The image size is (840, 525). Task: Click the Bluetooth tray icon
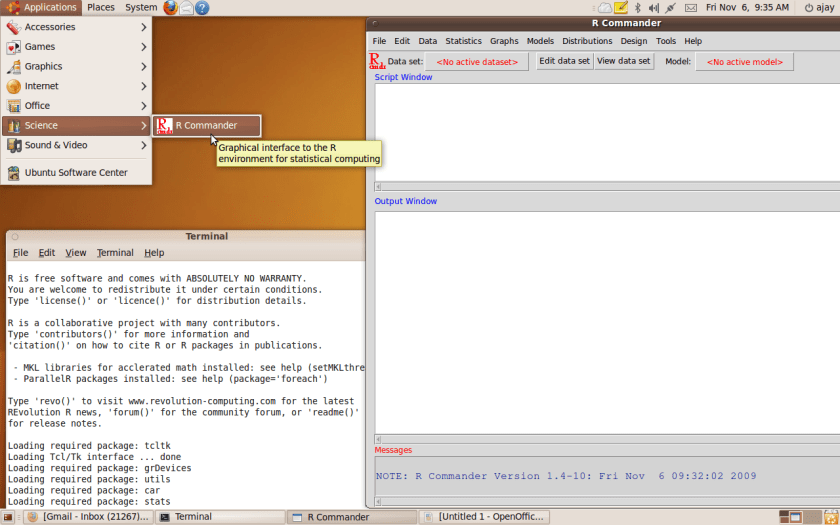pyautogui.click(x=638, y=8)
